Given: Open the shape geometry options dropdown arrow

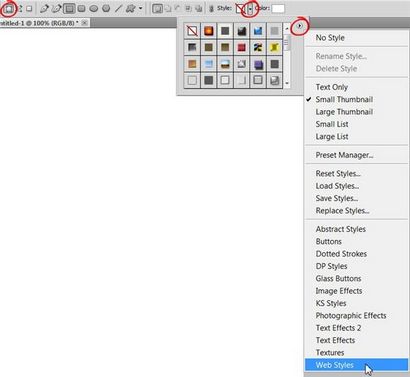Looking at the screenshot, I should (140, 9).
